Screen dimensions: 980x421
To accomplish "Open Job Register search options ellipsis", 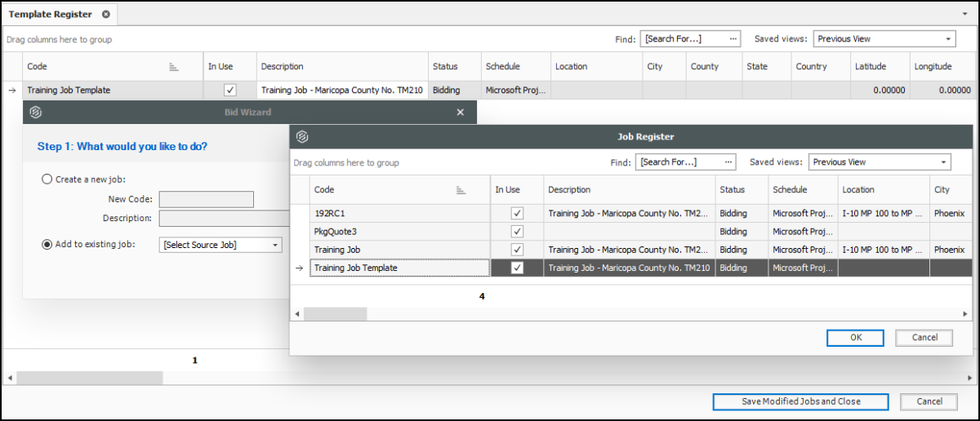I will coord(728,162).
